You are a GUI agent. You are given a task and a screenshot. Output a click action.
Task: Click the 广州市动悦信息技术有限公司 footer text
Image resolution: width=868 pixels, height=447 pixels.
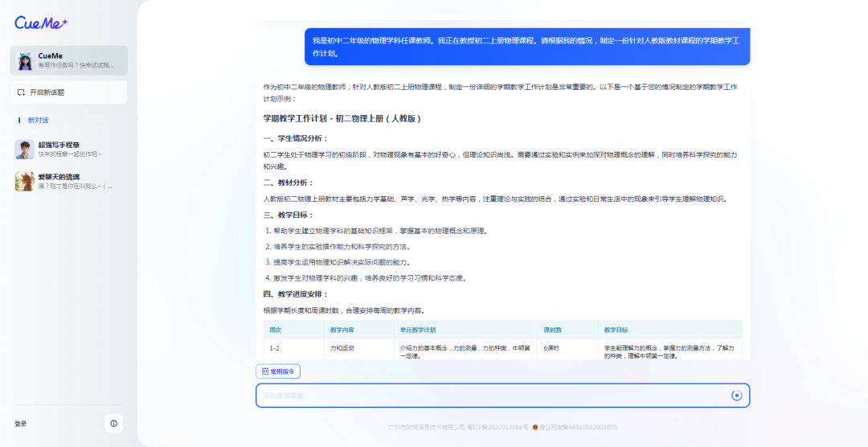(427, 427)
